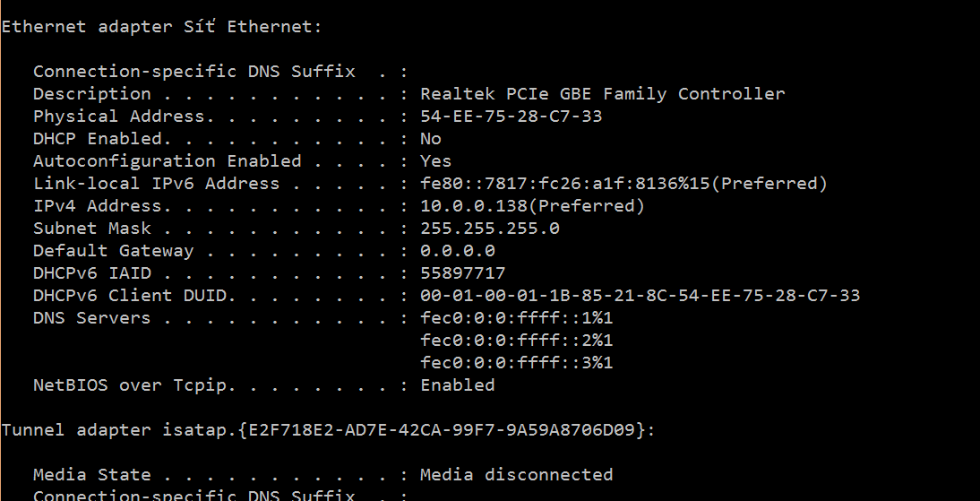
Task: Click the DHCPv6 Client DUID value
Action: pyautogui.click(x=640, y=296)
